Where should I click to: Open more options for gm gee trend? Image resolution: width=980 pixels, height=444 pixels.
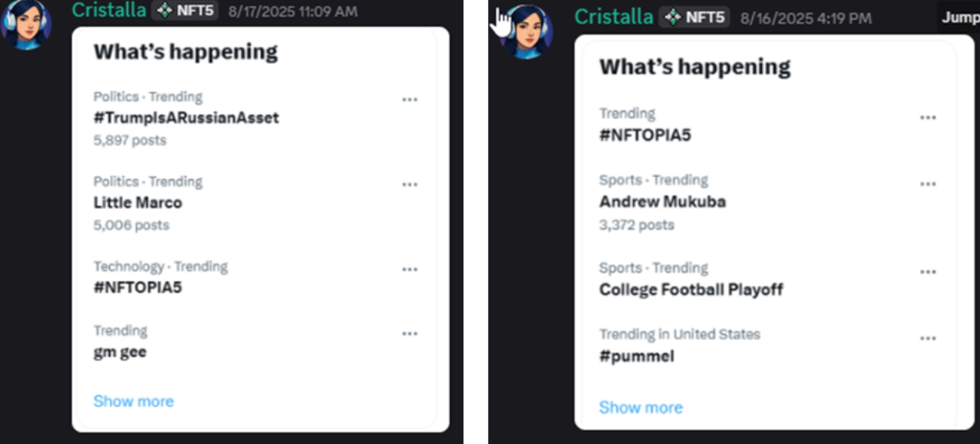click(x=409, y=334)
